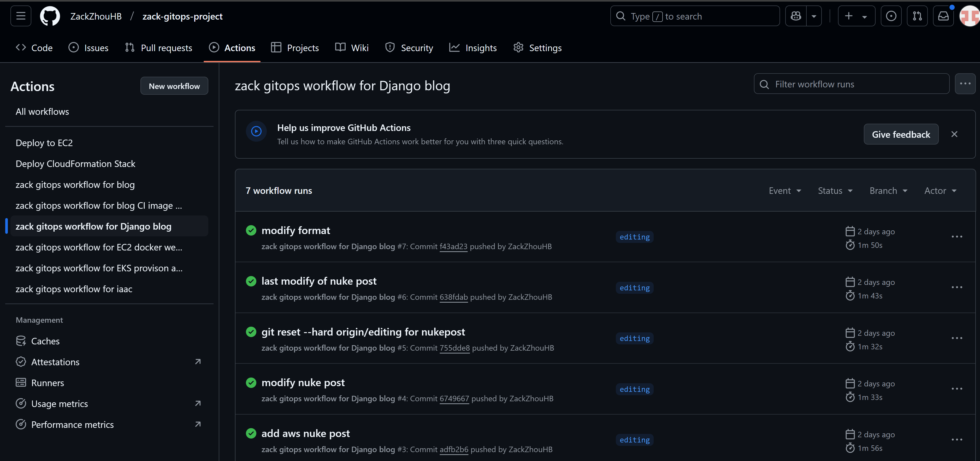This screenshot has width=980, height=461.
Task: Open the create new plus dropdown
Action: tap(856, 16)
